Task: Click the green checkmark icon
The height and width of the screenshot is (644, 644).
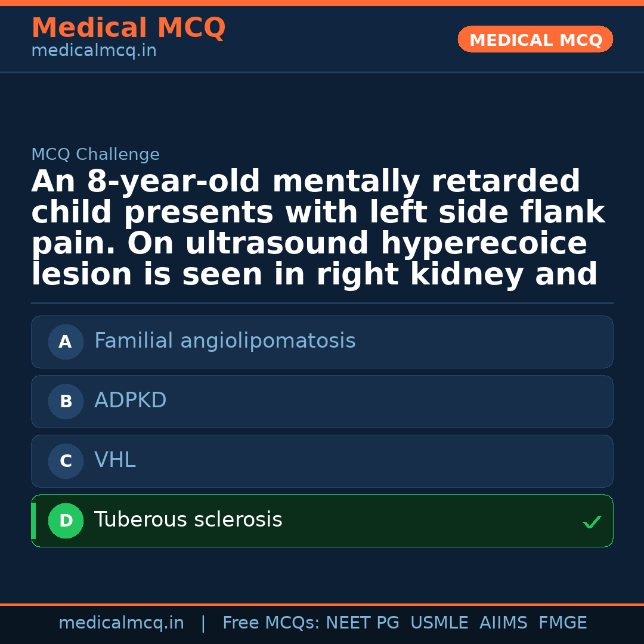Action: [x=592, y=522]
